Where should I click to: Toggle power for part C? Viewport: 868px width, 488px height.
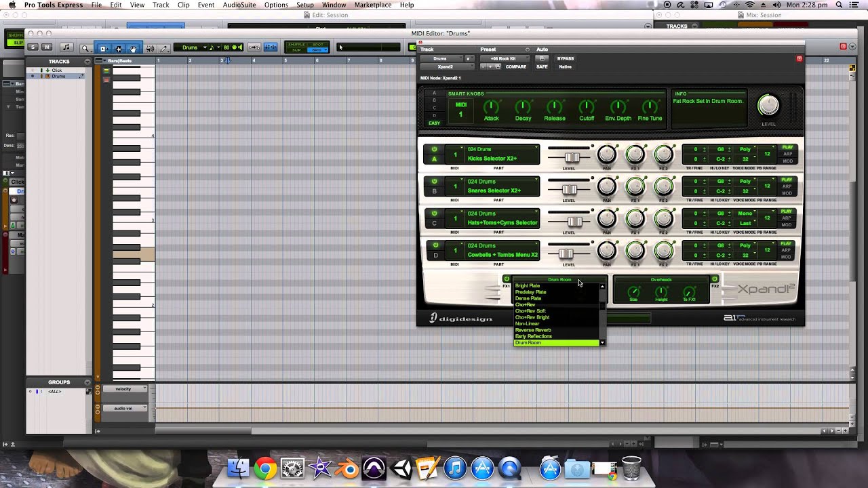click(x=435, y=213)
